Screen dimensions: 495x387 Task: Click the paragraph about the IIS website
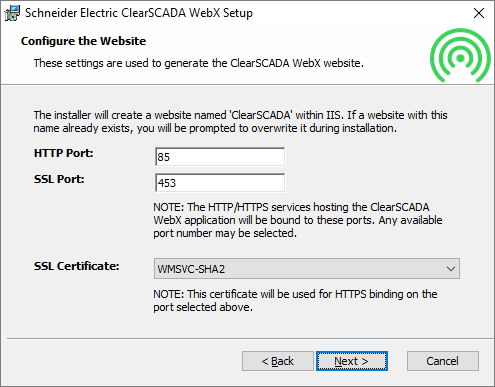click(240, 122)
